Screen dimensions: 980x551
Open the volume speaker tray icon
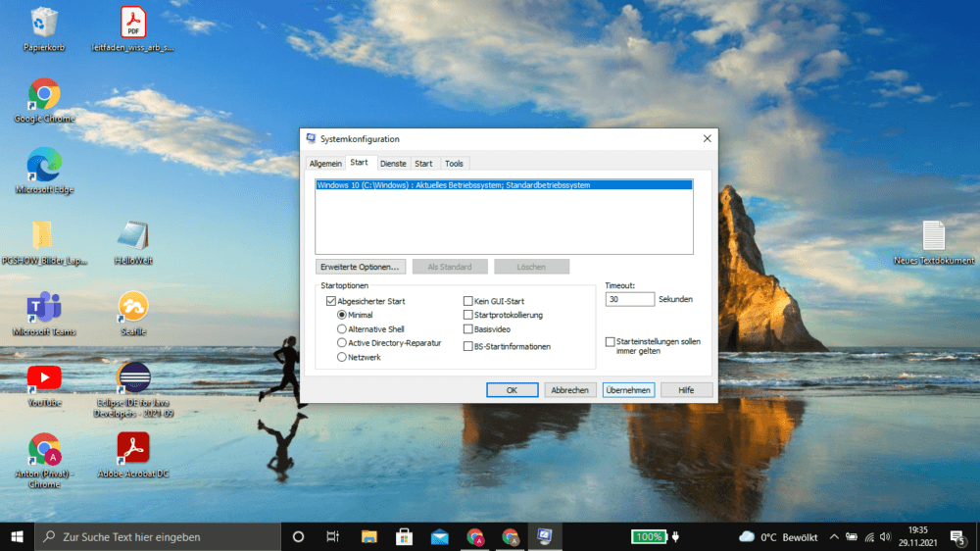pos(885,536)
